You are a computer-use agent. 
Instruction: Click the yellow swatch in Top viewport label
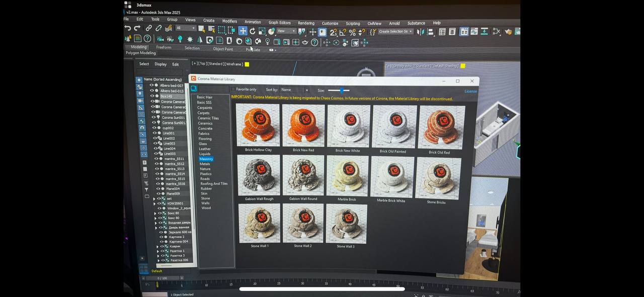(x=247, y=64)
